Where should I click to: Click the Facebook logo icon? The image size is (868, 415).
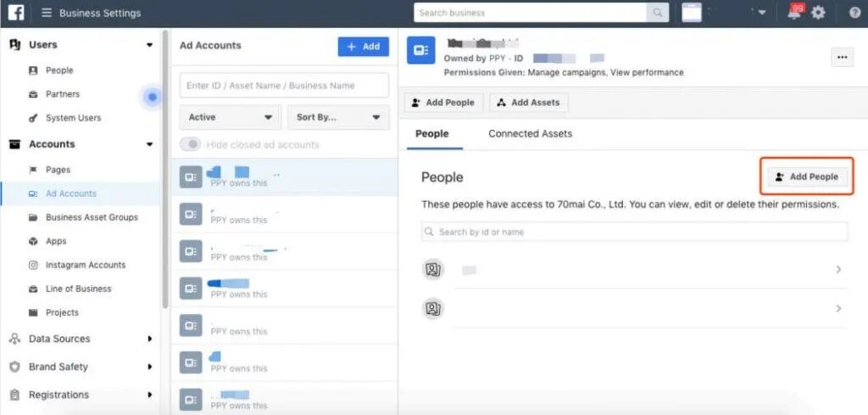(15, 13)
